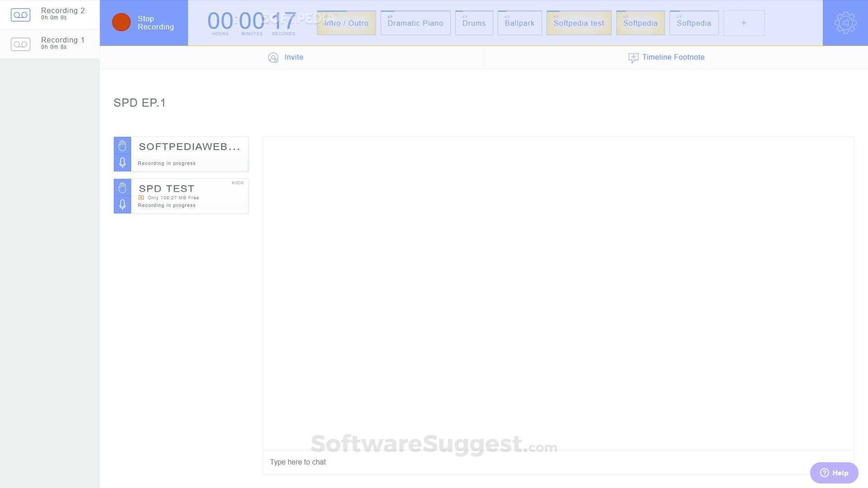Click the low disk space warning icon
Screen dimensions: 868x488
click(x=142, y=197)
